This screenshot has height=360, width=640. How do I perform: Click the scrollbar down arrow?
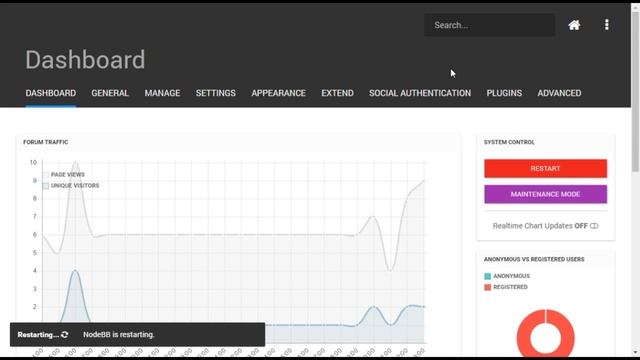point(635,352)
